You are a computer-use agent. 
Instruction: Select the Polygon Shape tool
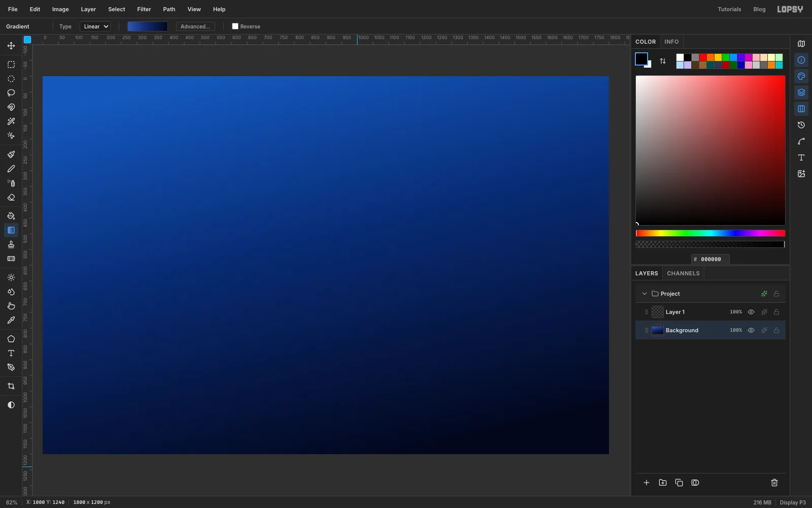tap(11, 339)
